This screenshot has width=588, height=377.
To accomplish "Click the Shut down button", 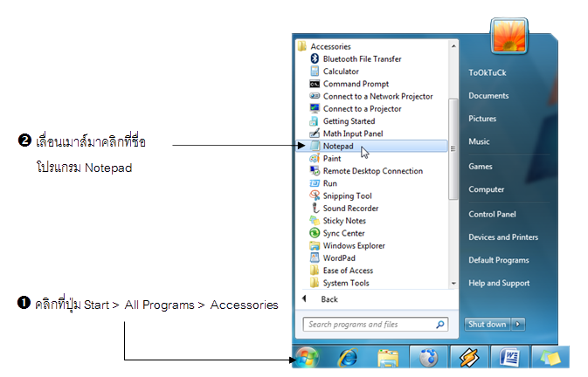I will (x=488, y=325).
